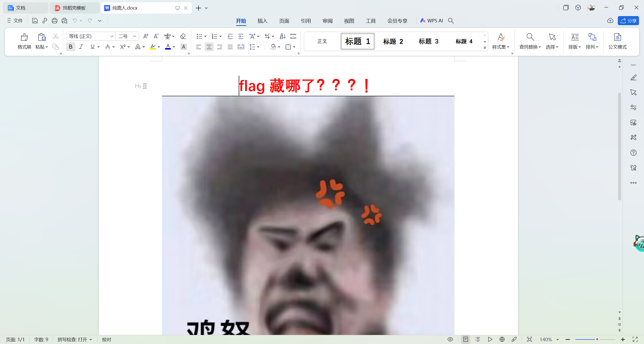This screenshot has width=644, height=344.
Task: Select the format painter tool
Action: coord(24,41)
